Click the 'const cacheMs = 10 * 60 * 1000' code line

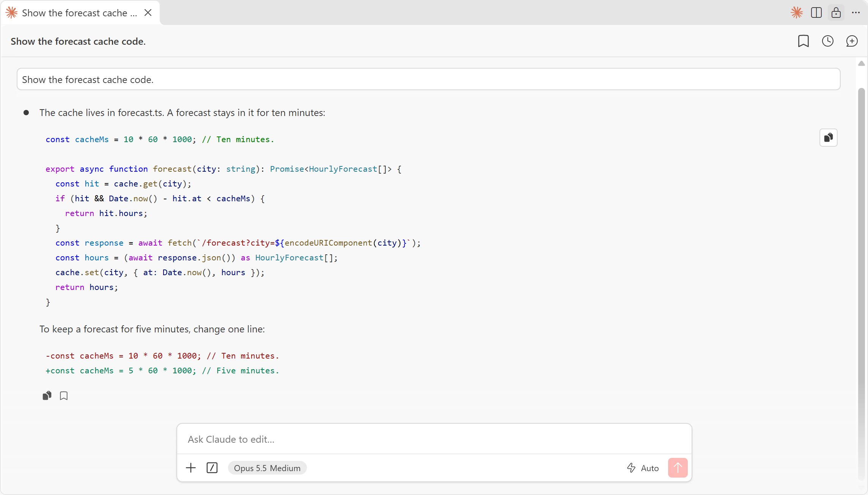pos(160,139)
